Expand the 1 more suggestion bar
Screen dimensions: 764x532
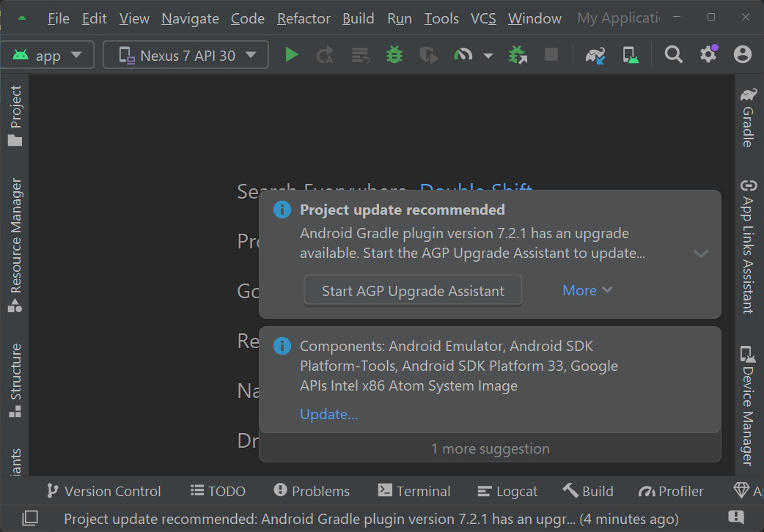click(x=491, y=448)
